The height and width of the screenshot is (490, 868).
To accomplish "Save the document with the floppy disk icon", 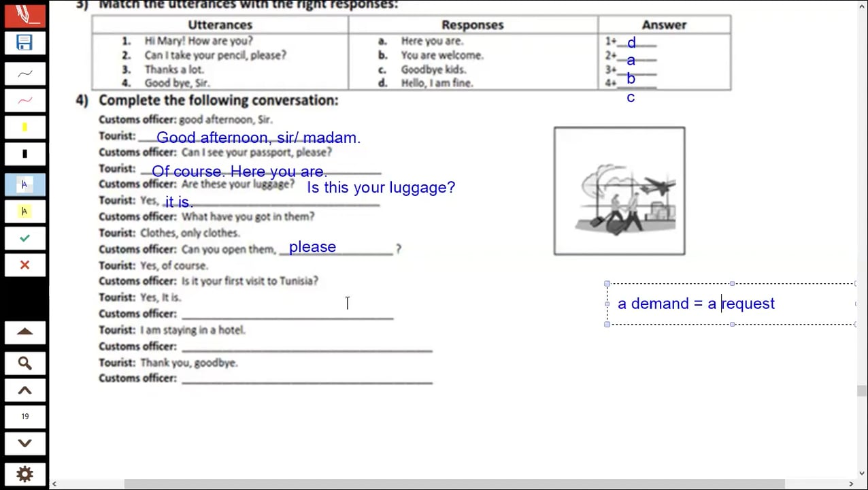I will [24, 43].
